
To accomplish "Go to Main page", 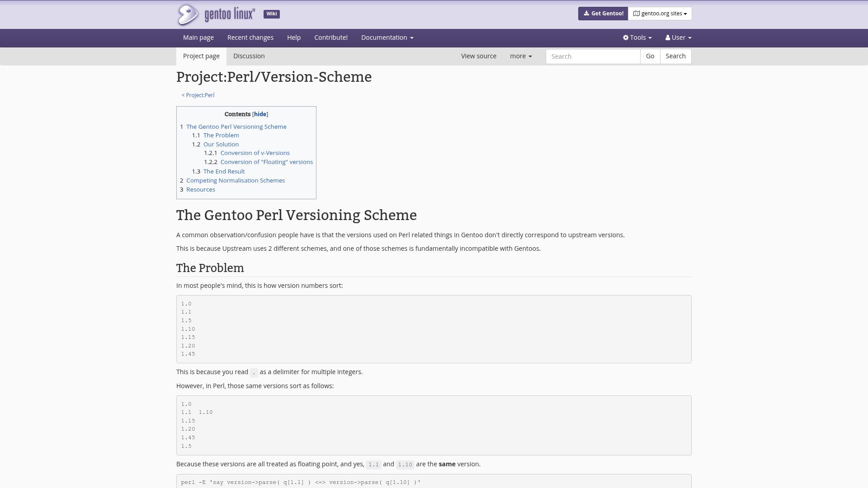I will click(198, 38).
